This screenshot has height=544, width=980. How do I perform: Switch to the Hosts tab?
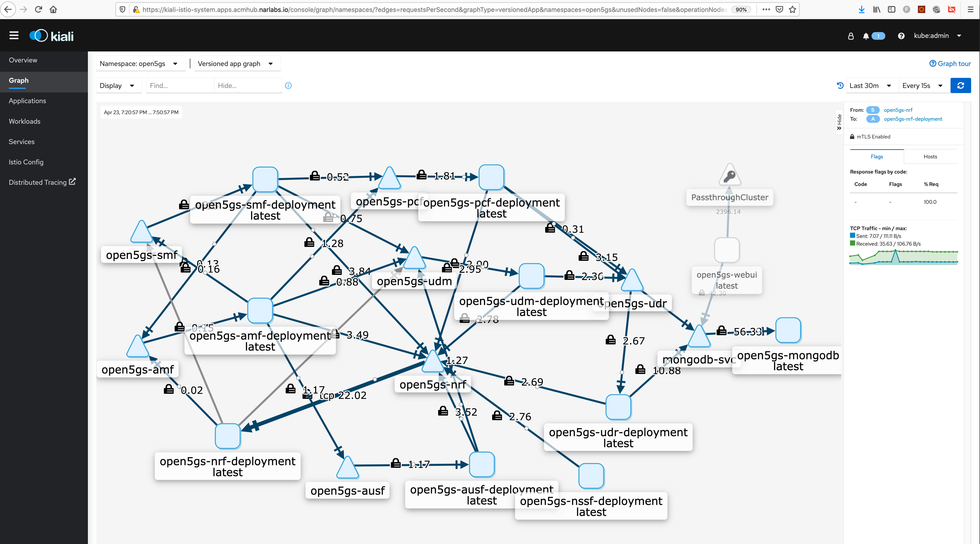coord(930,156)
